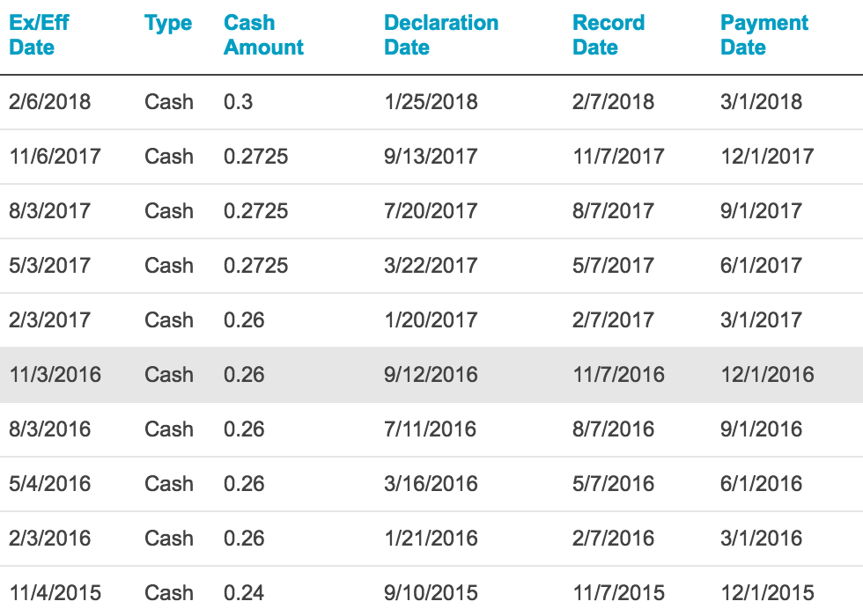Select the 5/4/2016 ex-date row
This screenshot has height=616, width=863.
click(50, 484)
